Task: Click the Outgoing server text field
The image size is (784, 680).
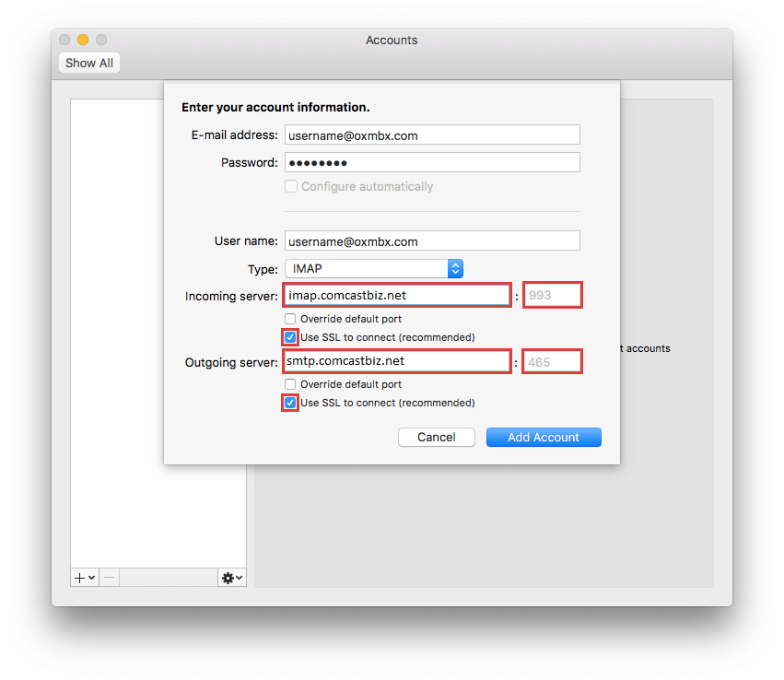Action: (x=396, y=361)
